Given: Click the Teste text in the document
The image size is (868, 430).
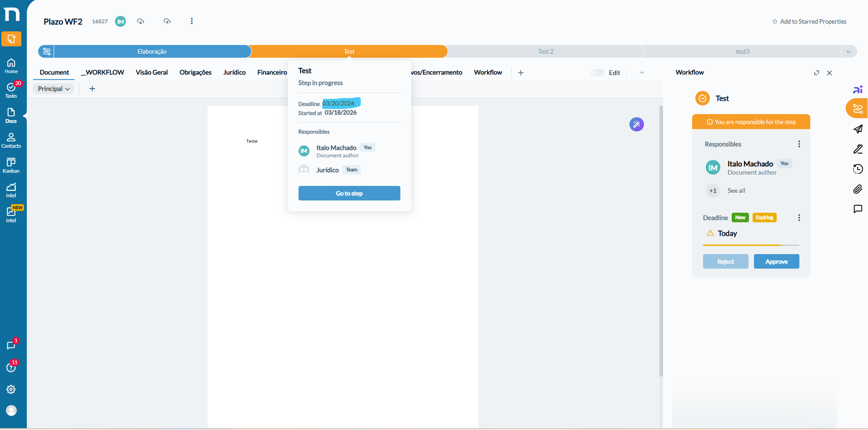Looking at the screenshot, I should click(x=252, y=141).
